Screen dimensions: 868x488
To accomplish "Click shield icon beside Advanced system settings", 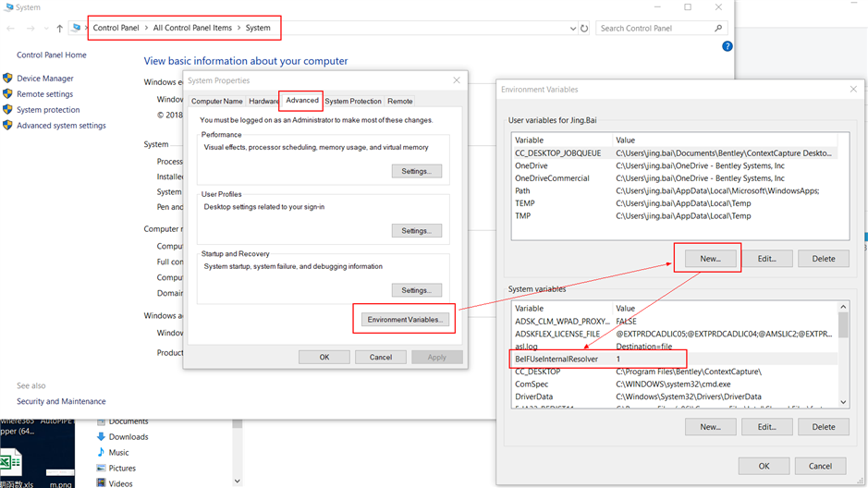I will [7, 125].
